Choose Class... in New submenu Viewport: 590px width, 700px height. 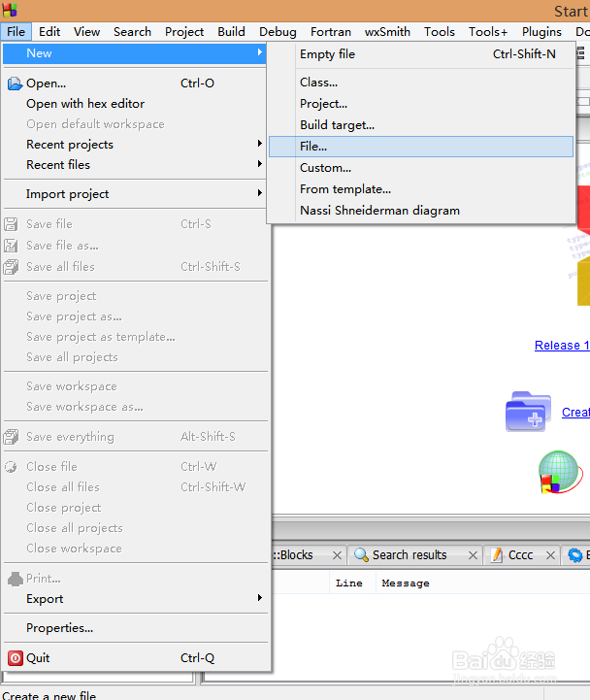pos(421,83)
